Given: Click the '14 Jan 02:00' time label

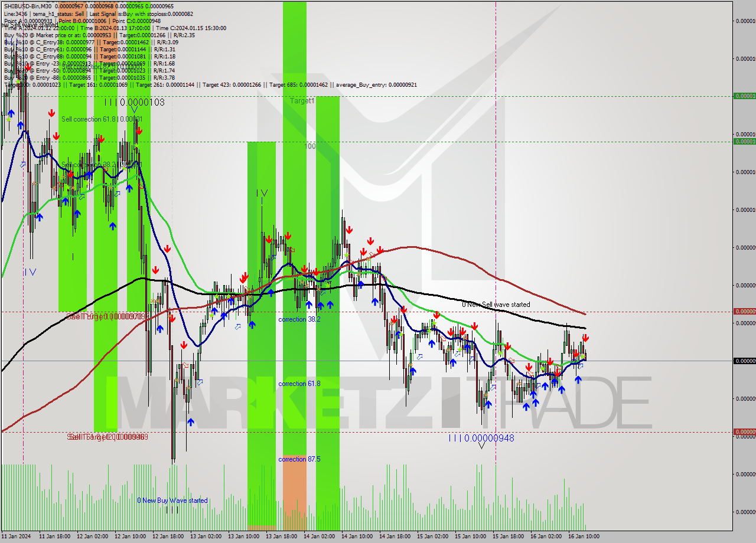Looking at the screenshot, I should [x=320, y=537].
